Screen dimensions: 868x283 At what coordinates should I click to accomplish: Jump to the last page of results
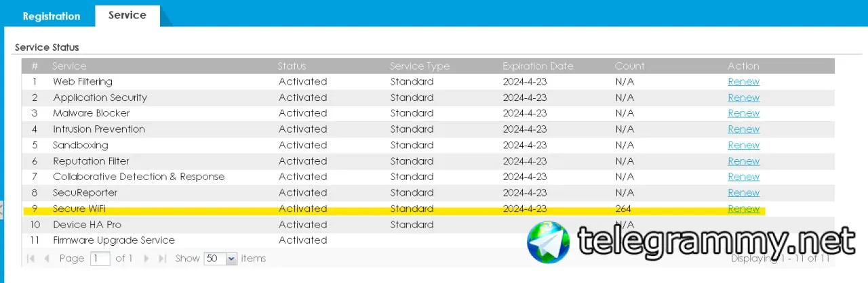(x=162, y=259)
